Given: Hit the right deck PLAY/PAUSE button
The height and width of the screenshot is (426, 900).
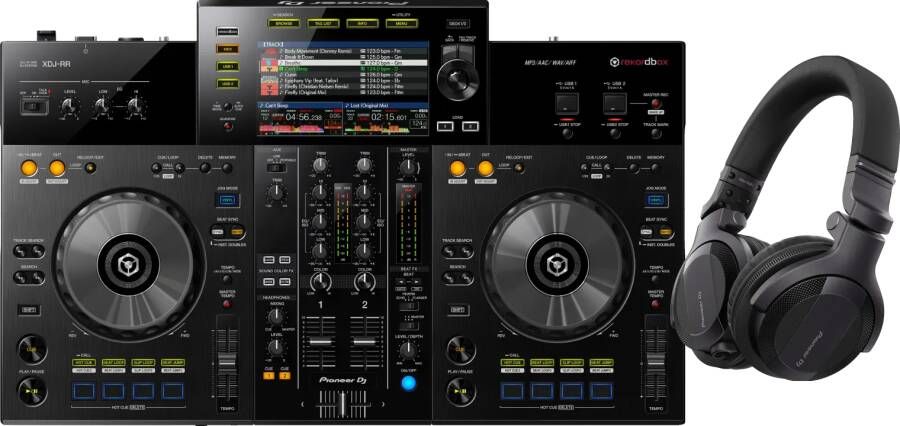Looking at the screenshot, I should (x=461, y=392).
